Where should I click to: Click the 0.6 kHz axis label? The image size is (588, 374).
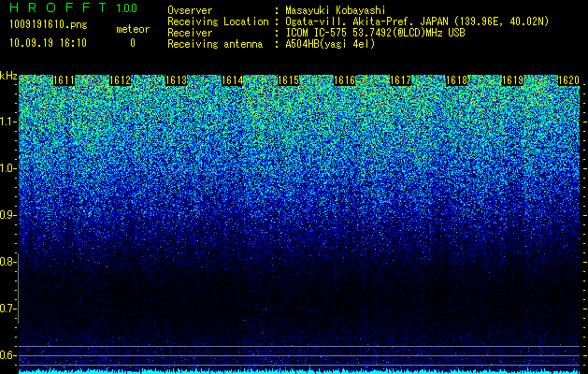tap(7, 355)
